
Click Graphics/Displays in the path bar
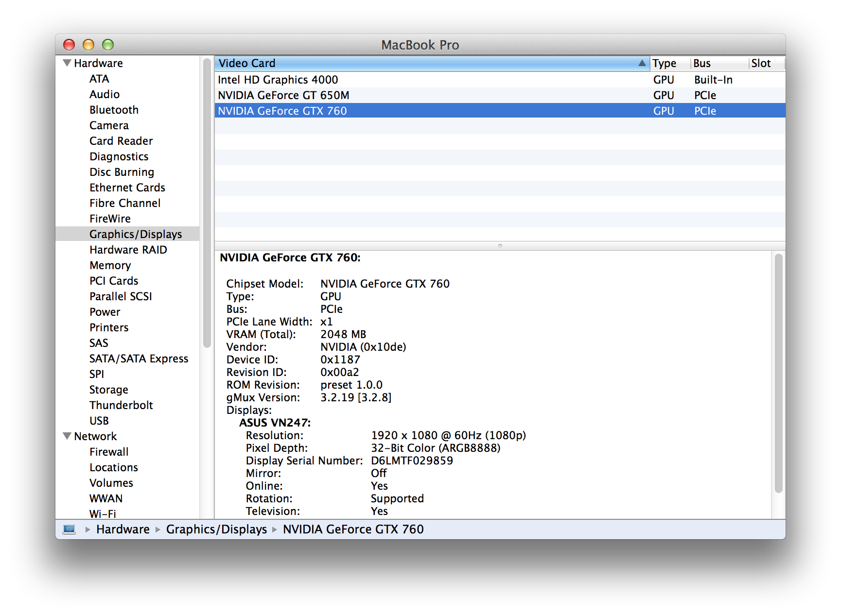(x=216, y=529)
